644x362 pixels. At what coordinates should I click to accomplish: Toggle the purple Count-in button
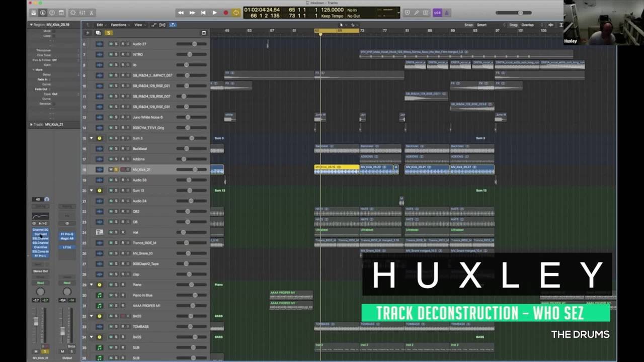coord(437,13)
